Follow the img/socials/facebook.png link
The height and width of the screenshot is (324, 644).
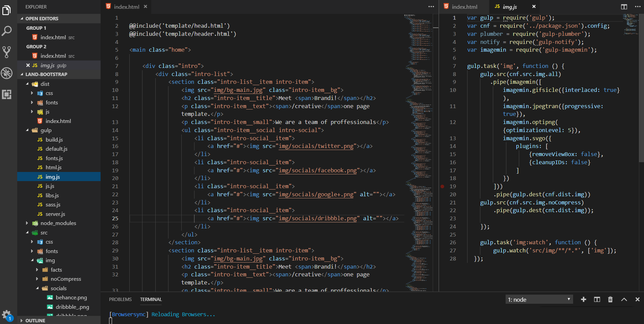(x=318, y=170)
